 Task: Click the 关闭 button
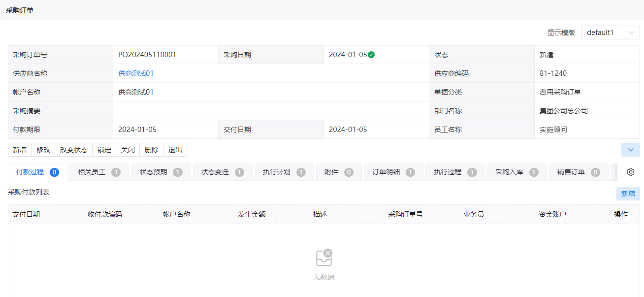tap(128, 150)
